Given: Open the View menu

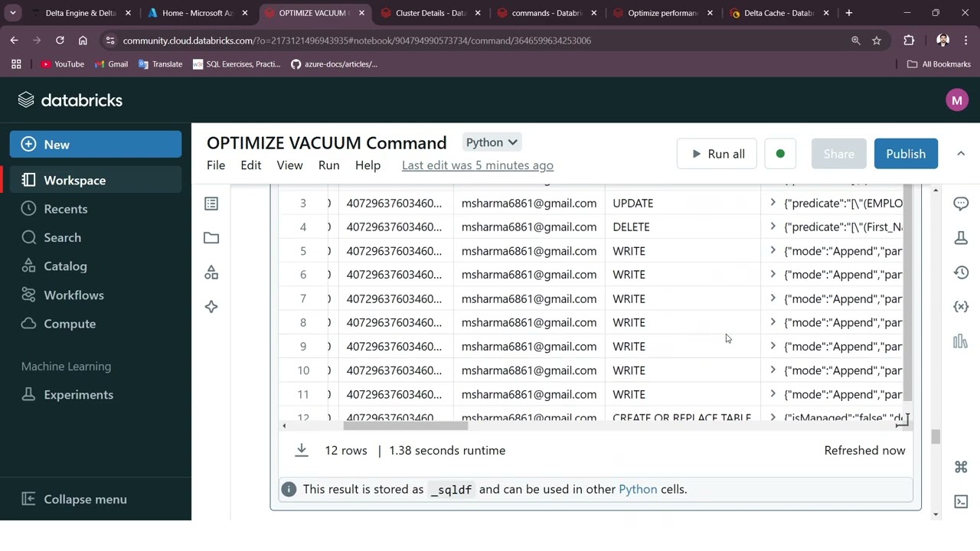Looking at the screenshot, I should [289, 165].
